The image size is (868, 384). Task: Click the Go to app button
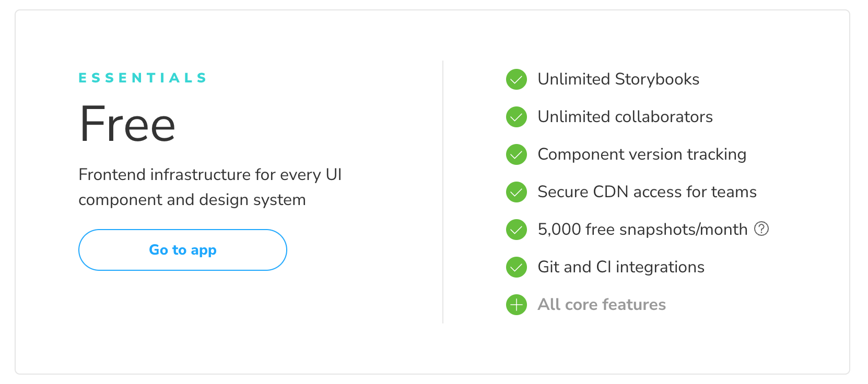coord(183,250)
